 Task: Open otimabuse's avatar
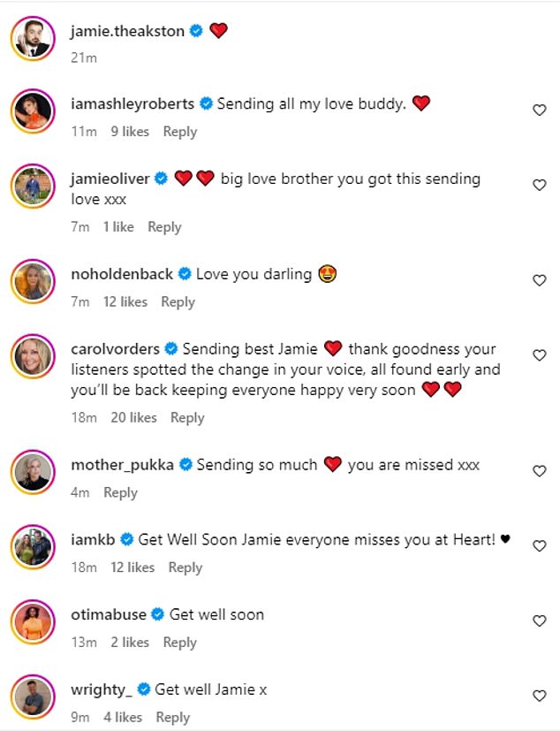click(x=34, y=622)
